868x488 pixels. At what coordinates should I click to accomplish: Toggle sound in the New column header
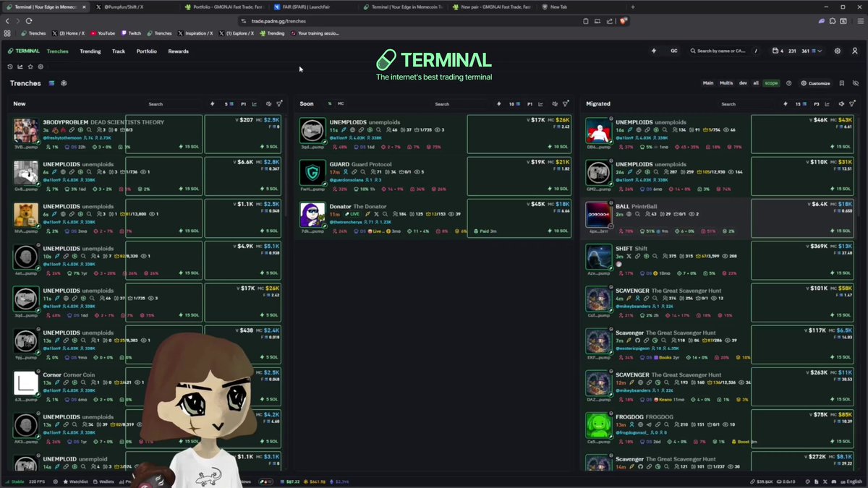click(x=268, y=104)
